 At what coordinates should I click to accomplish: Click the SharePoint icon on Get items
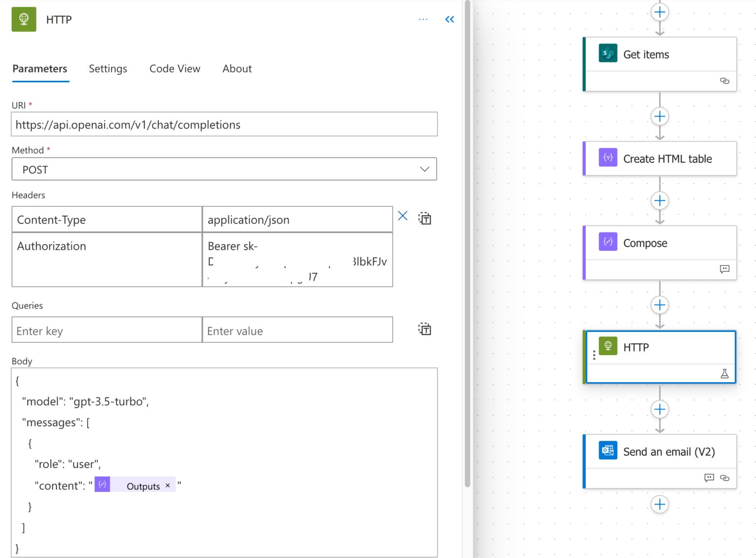click(x=608, y=53)
